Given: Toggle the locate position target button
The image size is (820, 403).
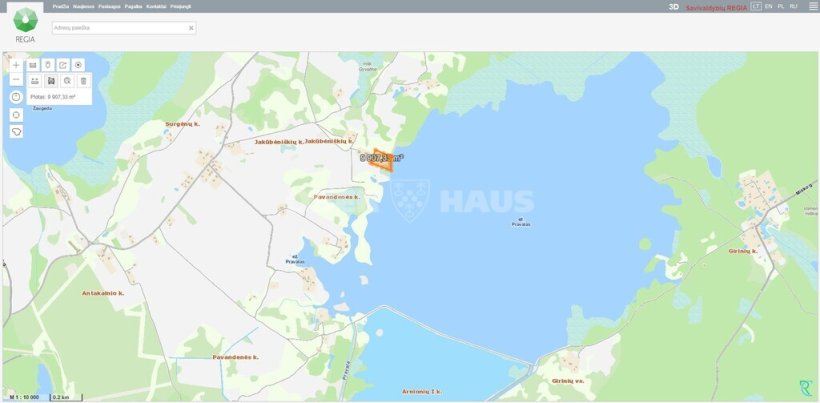Looking at the screenshot, I should 79,64.
